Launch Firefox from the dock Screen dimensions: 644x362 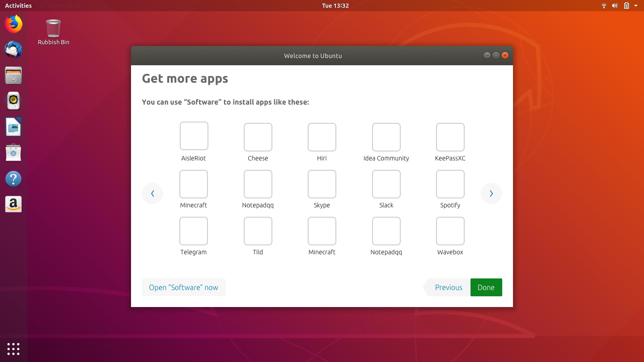(x=13, y=24)
